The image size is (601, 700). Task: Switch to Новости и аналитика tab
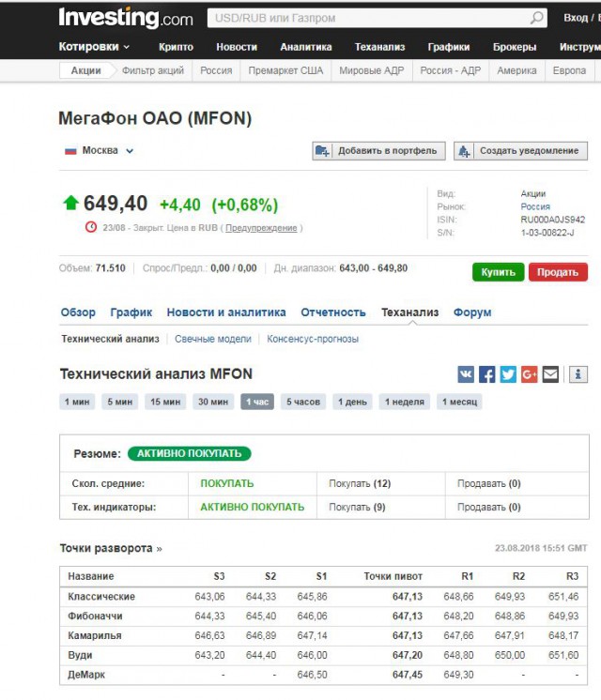226,312
